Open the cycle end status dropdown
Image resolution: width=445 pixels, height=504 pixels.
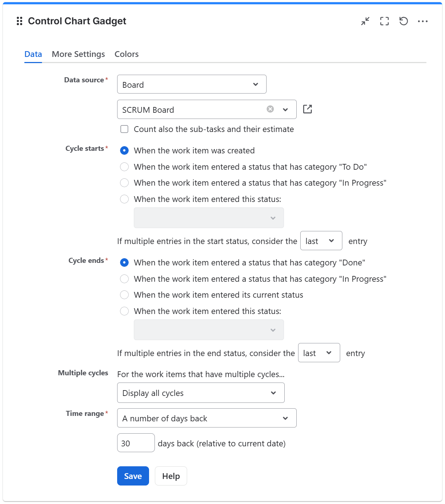[x=209, y=330]
